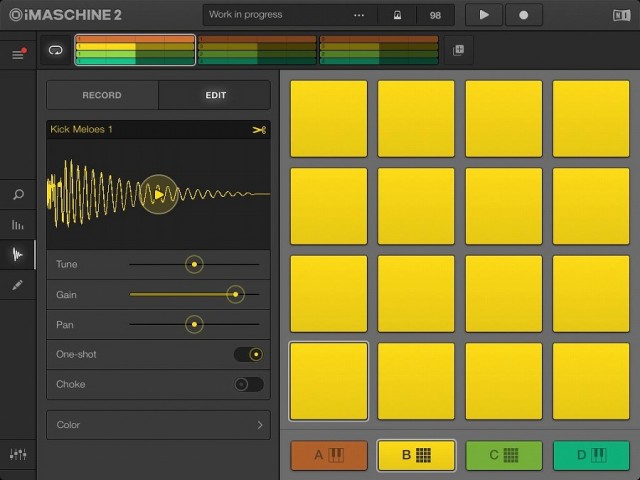The width and height of the screenshot is (640, 480).
Task: Click the Tune slider knob
Action: click(x=194, y=264)
